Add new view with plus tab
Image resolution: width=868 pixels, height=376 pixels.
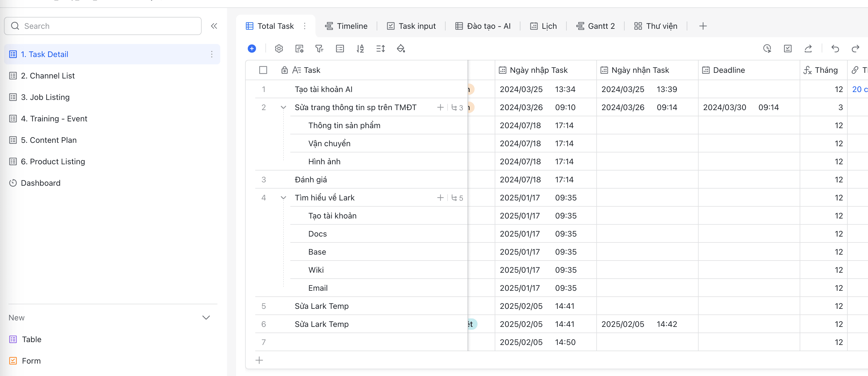point(703,26)
